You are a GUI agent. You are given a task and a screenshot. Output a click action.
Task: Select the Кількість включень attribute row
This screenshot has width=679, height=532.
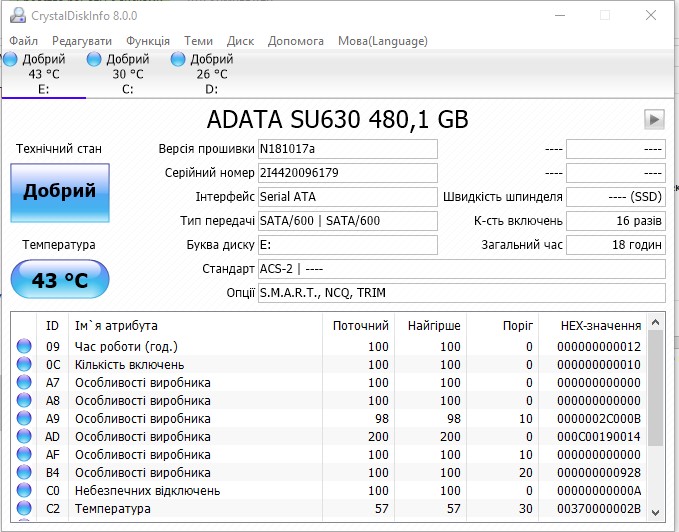tap(329, 364)
